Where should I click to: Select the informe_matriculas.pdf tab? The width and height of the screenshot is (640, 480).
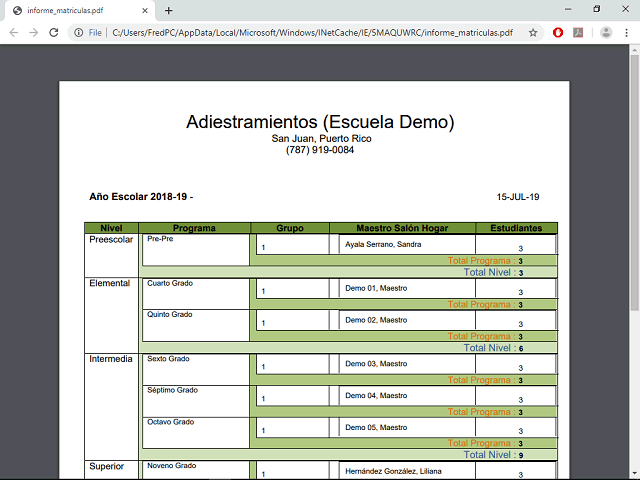80,11
